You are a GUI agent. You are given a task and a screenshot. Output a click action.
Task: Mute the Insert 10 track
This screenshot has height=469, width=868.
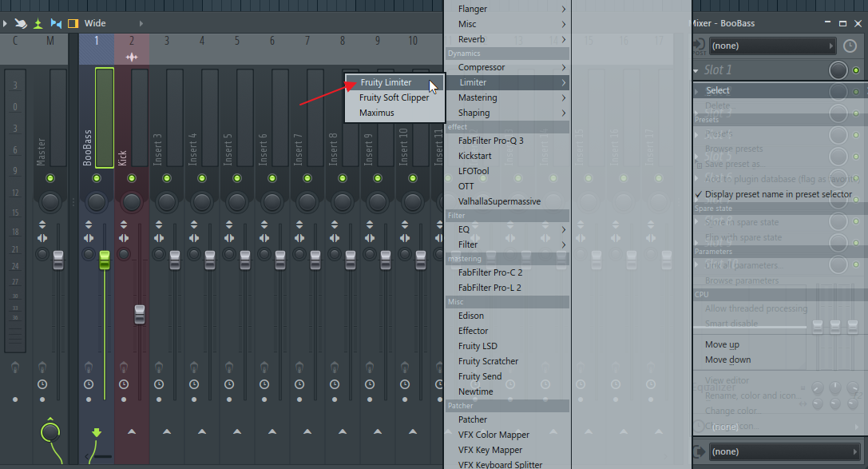pos(413,178)
